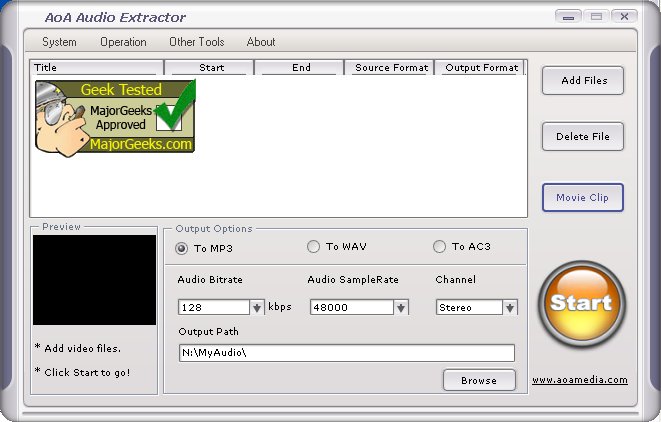Open the System menu
The width and height of the screenshot is (661, 422).
(x=59, y=42)
